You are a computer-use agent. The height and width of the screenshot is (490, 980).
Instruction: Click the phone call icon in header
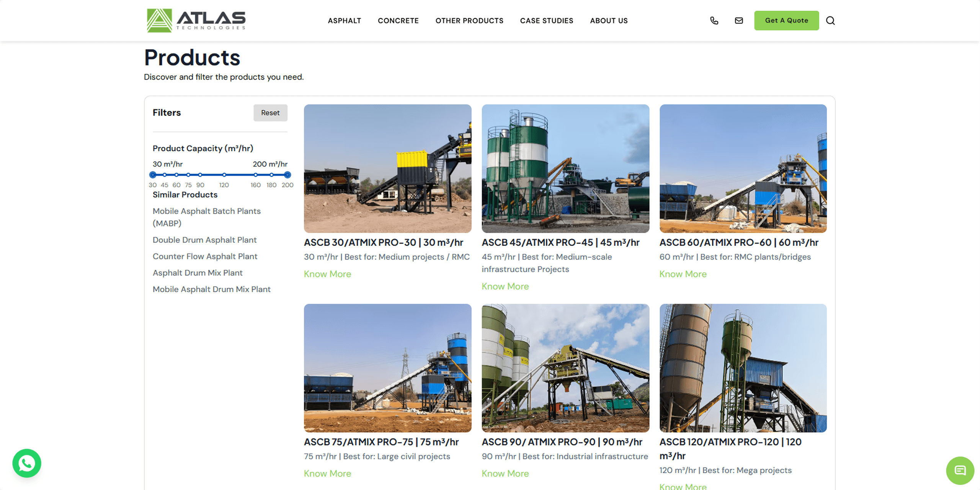pyautogui.click(x=714, y=21)
